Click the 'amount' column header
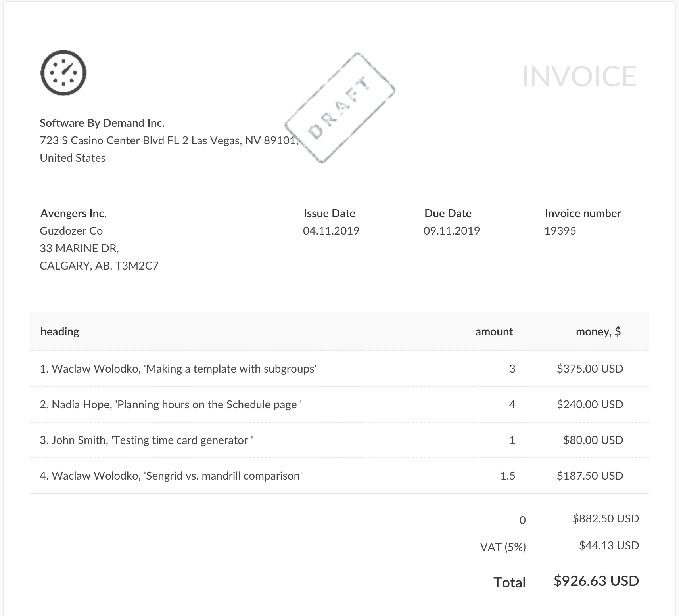The image size is (679, 616). [494, 332]
